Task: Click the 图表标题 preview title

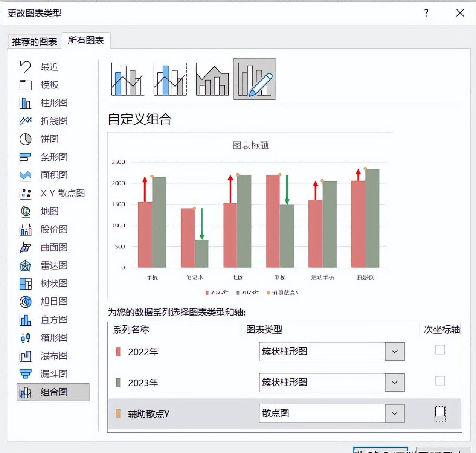Action: 250,145
